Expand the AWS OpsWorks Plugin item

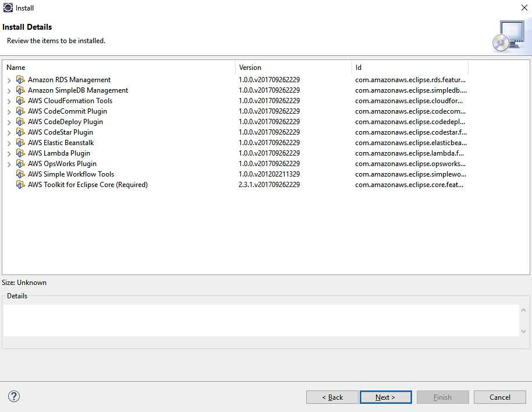[9, 164]
